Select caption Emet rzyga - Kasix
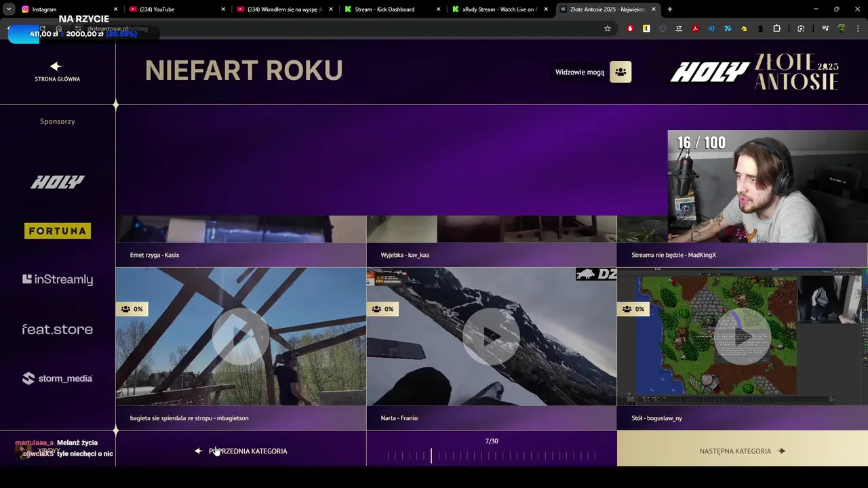Screen dimensions: 868x488 [155, 255]
